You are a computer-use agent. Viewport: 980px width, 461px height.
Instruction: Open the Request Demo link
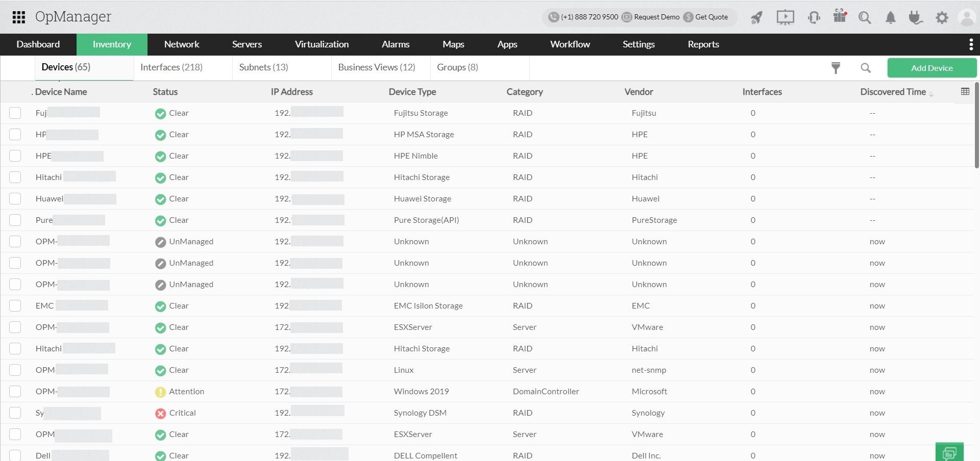point(656,17)
